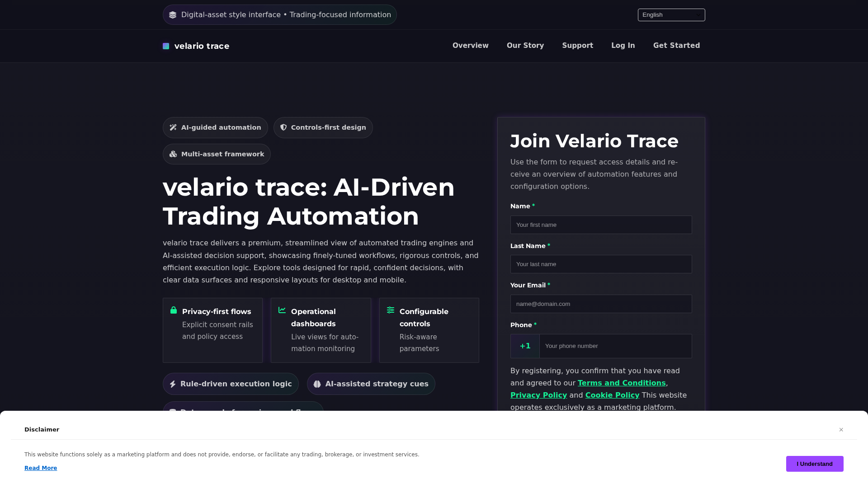Open the Cookie Policy link

(612, 395)
